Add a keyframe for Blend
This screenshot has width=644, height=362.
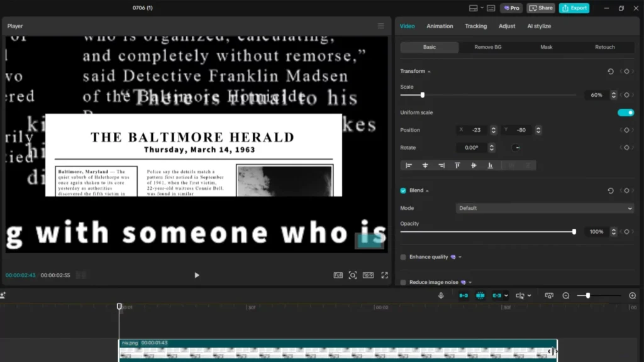(626, 190)
